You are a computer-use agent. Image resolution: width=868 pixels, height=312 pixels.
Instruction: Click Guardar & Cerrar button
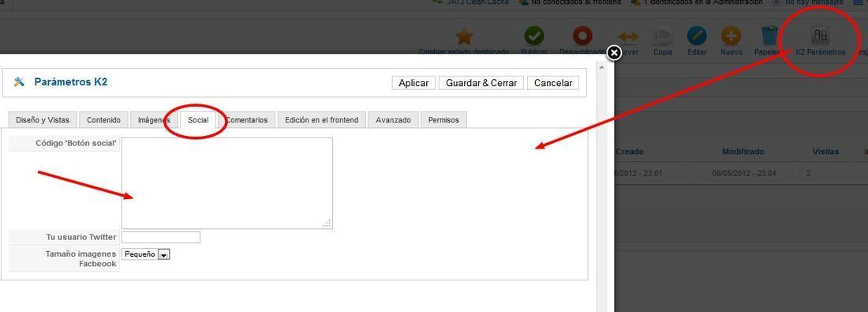click(x=481, y=83)
